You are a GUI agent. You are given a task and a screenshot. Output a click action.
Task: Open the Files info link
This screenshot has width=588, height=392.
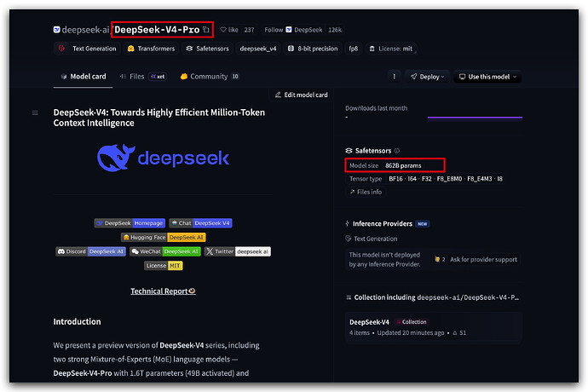click(x=366, y=192)
